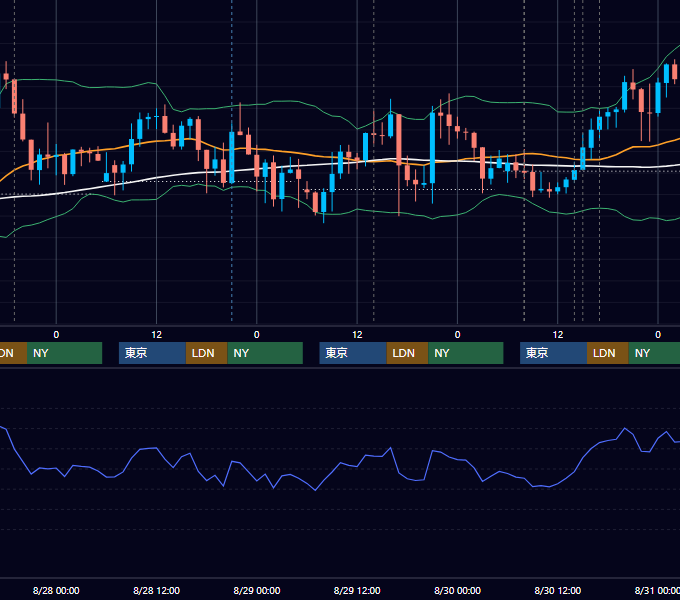Click the 8/30 00:00 time axis label
Screen dimensions: 680x600
[458, 590]
